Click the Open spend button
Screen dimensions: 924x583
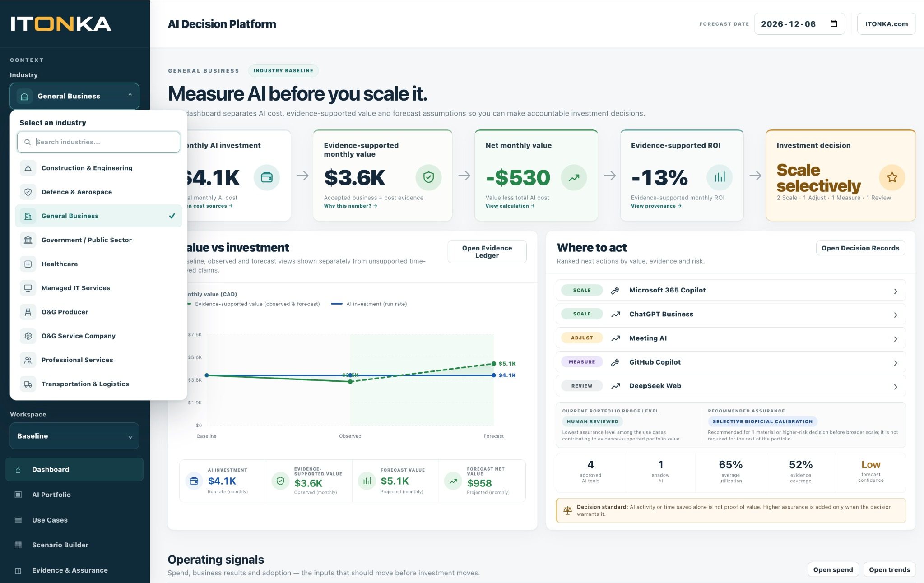pyautogui.click(x=833, y=569)
